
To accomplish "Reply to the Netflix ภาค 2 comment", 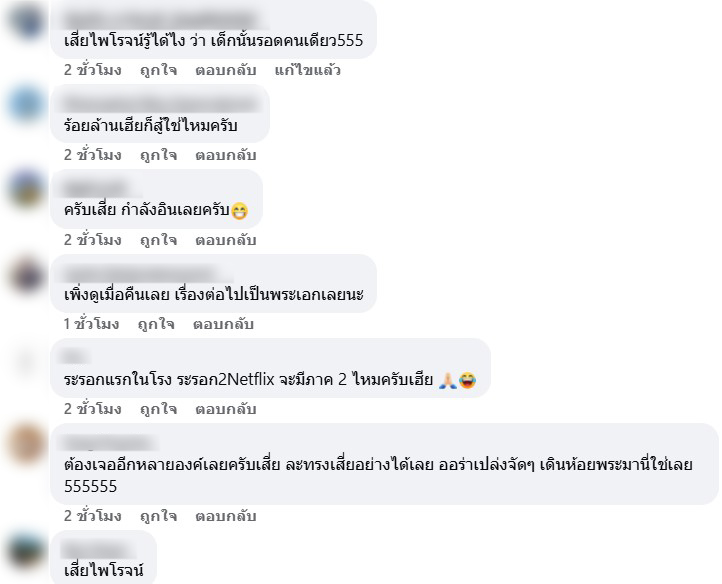I will pyautogui.click(x=226, y=409).
